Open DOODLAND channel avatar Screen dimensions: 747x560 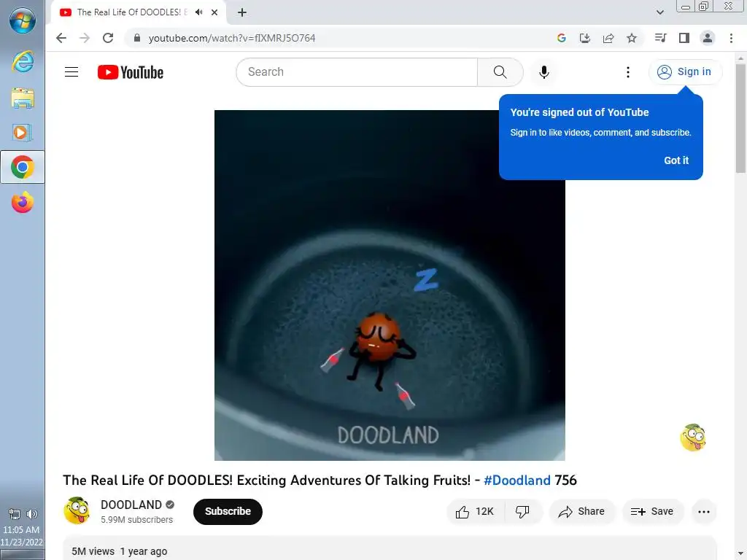point(77,510)
